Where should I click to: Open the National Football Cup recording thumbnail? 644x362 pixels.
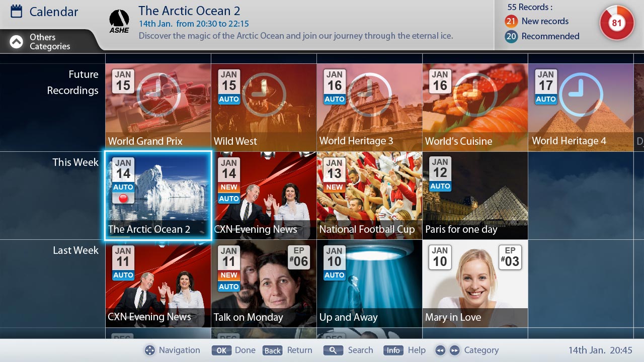click(369, 196)
